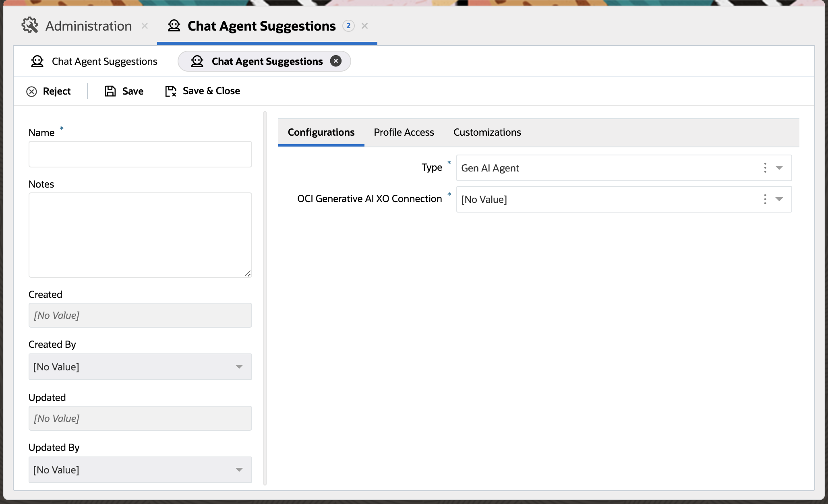Switch to the Customizations tab
The width and height of the screenshot is (828, 504).
click(487, 132)
